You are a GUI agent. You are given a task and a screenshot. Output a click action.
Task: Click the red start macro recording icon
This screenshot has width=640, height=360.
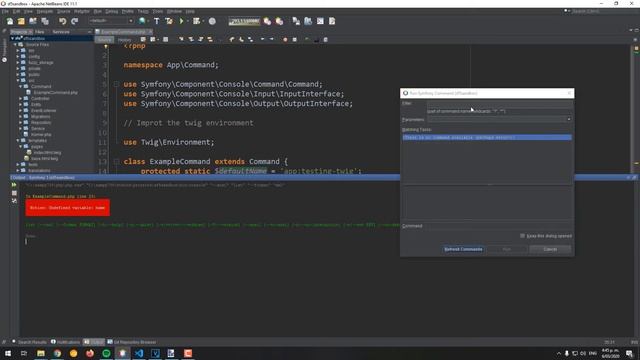285,40
